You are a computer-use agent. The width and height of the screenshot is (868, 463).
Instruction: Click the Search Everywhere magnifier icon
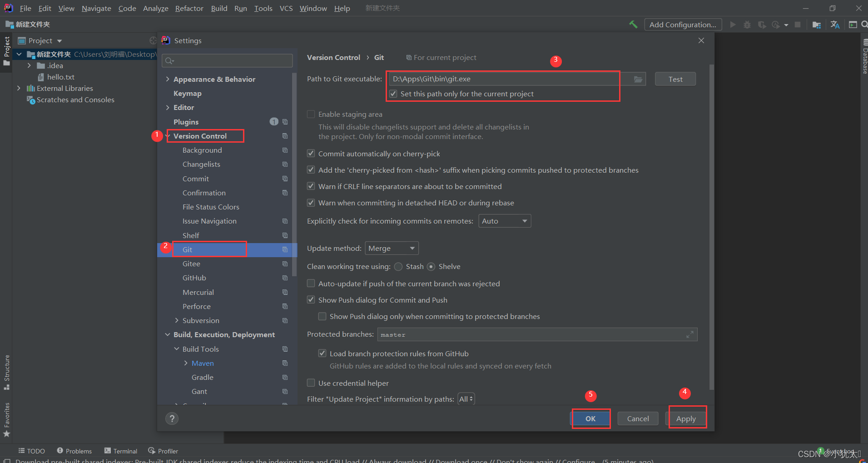[x=864, y=25]
